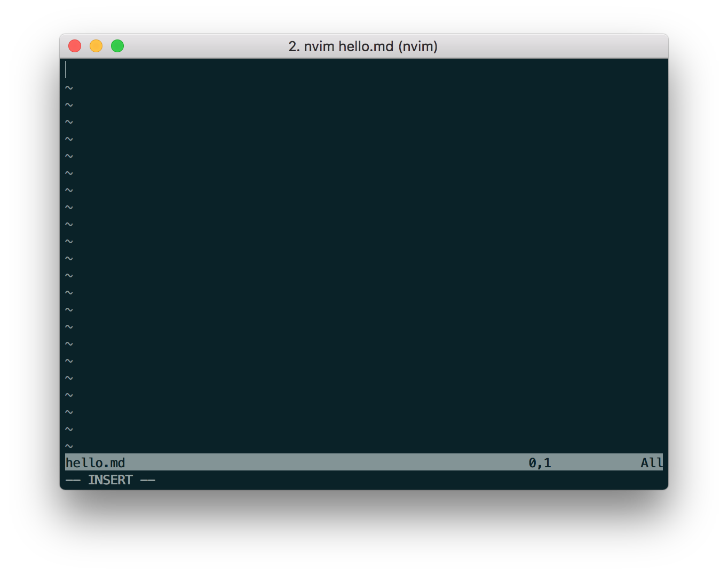This screenshot has height=575, width=728.
Task: Maximize the window with the green button
Action: (x=117, y=46)
